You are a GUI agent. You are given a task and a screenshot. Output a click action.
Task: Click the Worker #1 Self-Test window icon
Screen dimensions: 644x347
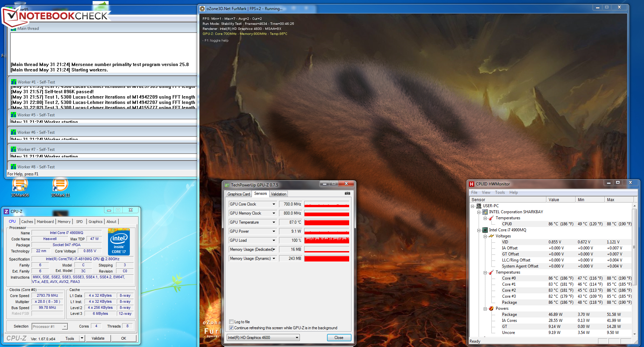tap(13, 82)
